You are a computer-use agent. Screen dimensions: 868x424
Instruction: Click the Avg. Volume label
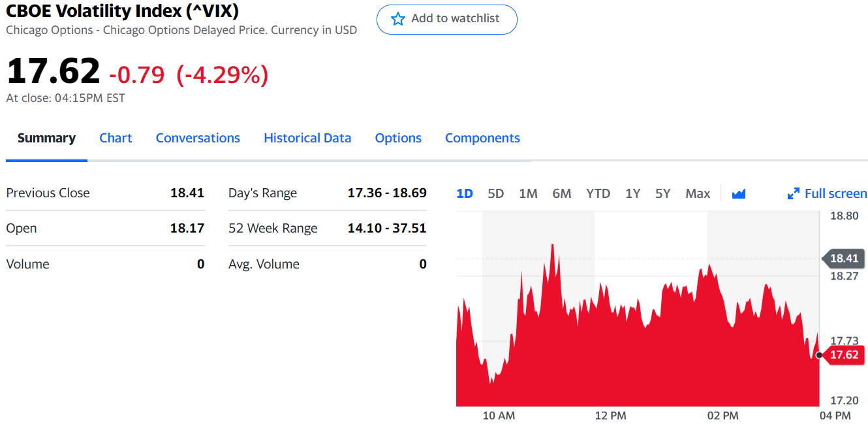click(x=264, y=264)
